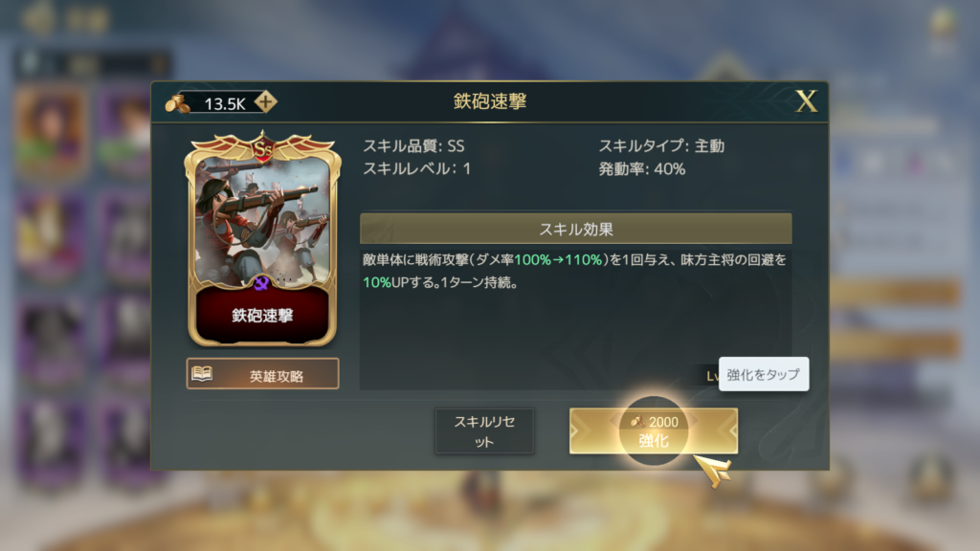Open the 英雄攻略 hero guide
Screen dimensions: 980x551
tap(262, 374)
